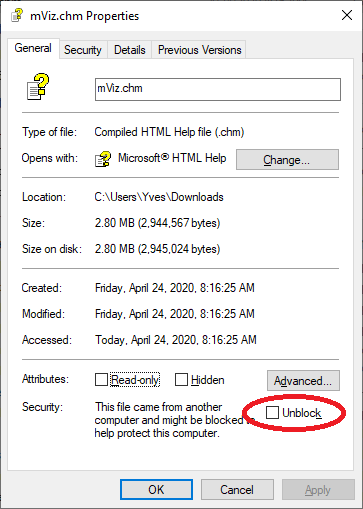The height and width of the screenshot is (509, 363).
Task: Click the help file icon in title bar
Action: [x=17, y=15]
